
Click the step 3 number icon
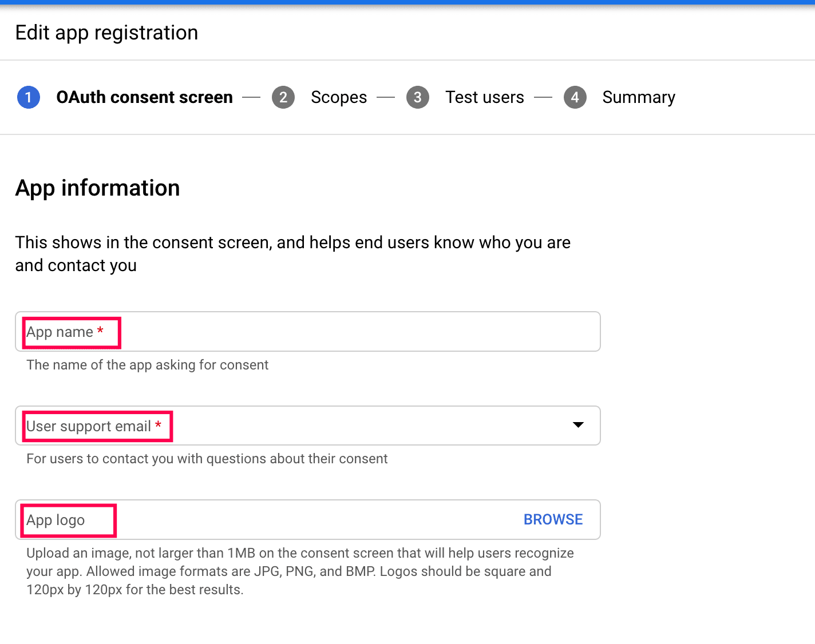pos(418,97)
